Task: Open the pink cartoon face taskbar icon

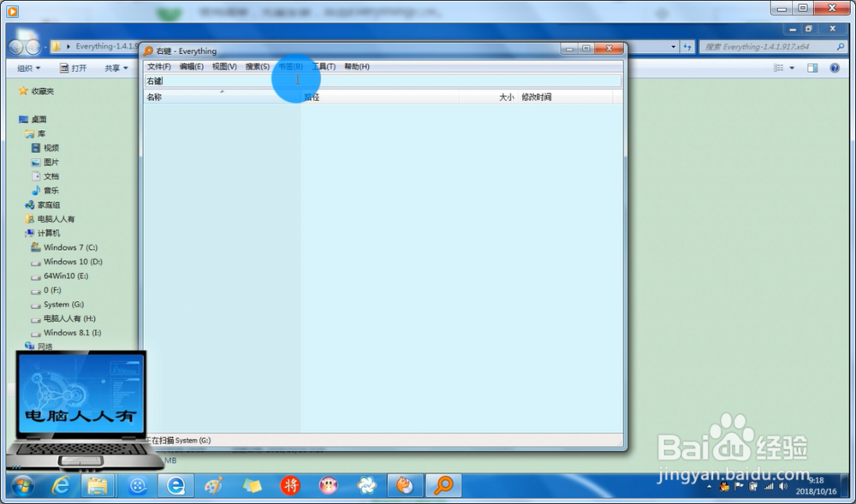Action: click(x=329, y=485)
